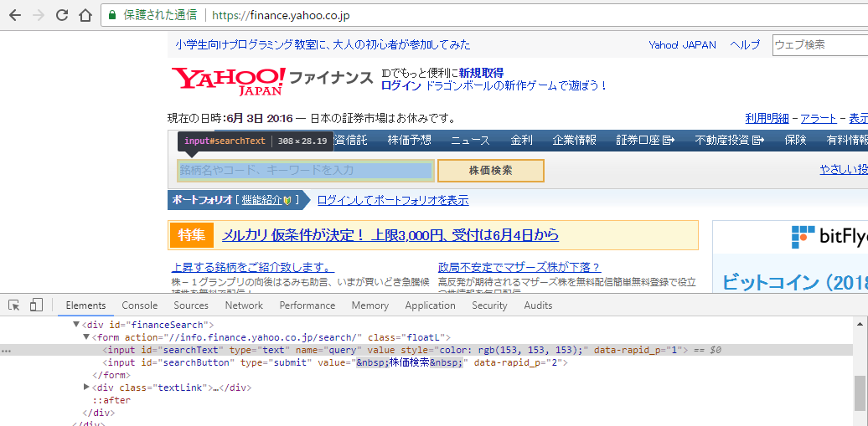Open the 新規取得 link
The height and width of the screenshot is (426, 868).
pos(481,73)
